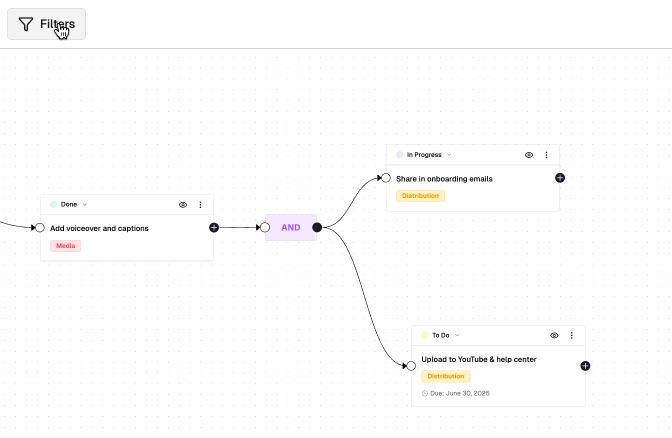Click plus connector on 'Add voiceover and captions'
This screenshot has height=438, width=672.
pyautogui.click(x=214, y=228)
